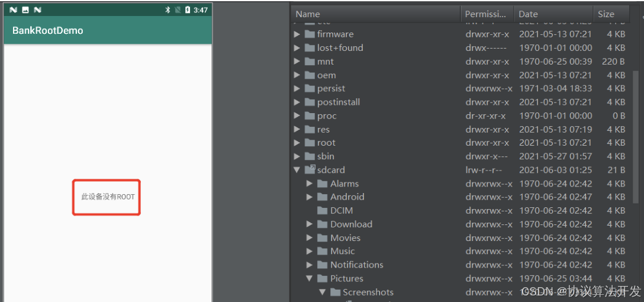Click the Pictures folder icon
Screen dimensions: 644x302
(x=323, y=278)
